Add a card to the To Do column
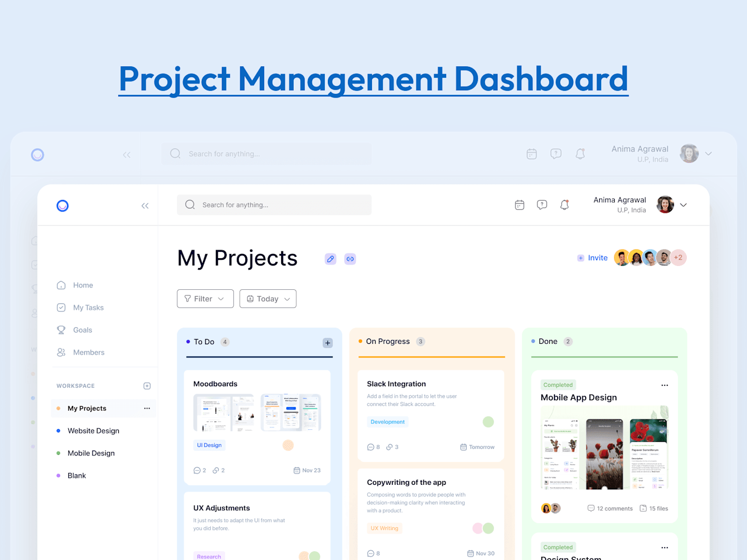747x560 pixels. 328,343
